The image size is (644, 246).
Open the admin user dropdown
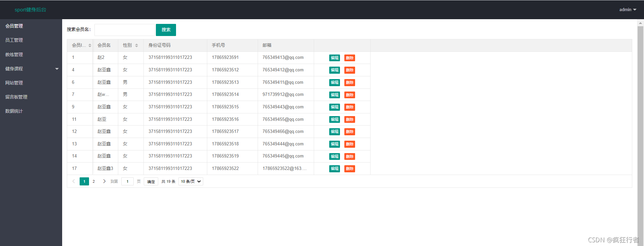pos(628,10)
